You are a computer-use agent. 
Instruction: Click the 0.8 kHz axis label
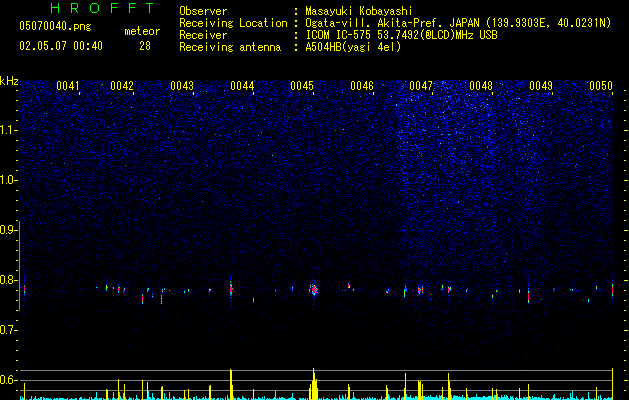8,280
